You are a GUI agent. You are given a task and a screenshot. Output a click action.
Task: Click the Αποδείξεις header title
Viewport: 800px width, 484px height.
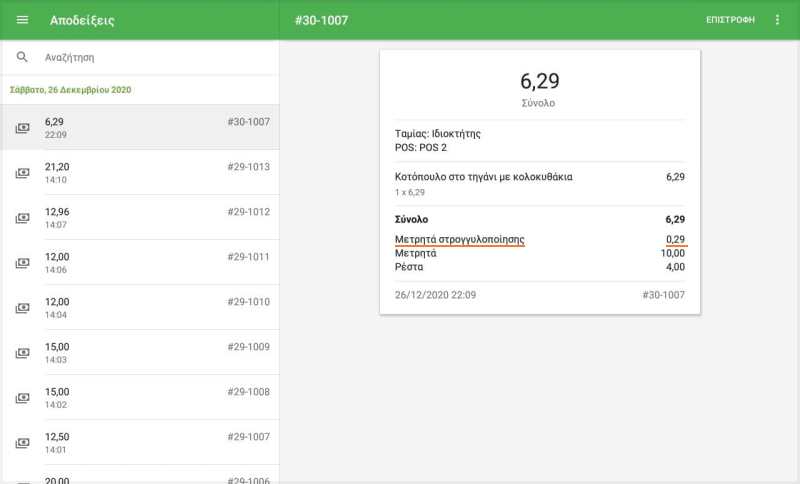coord(82,20)
